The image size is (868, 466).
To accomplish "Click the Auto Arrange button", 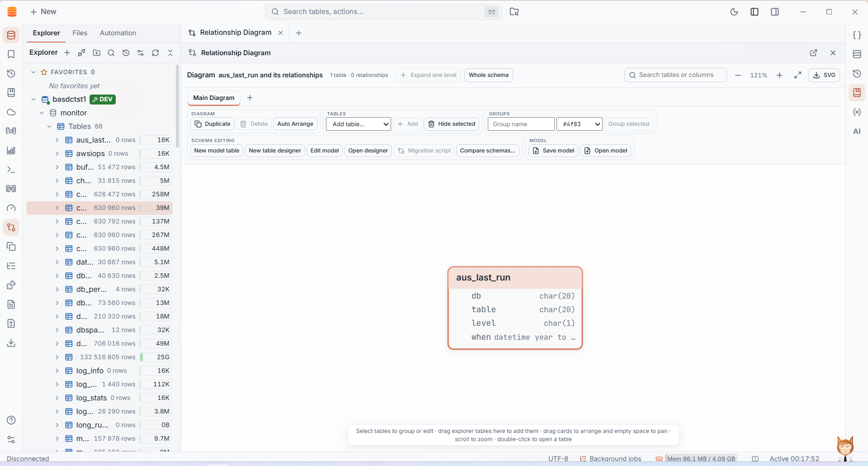I will pyautogui.click(x=295, y=124).
